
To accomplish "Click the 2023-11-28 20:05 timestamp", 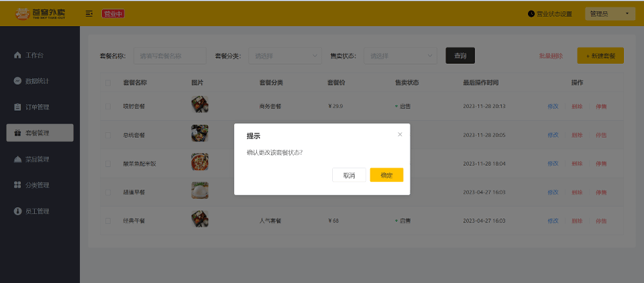I will coord(484,135).
